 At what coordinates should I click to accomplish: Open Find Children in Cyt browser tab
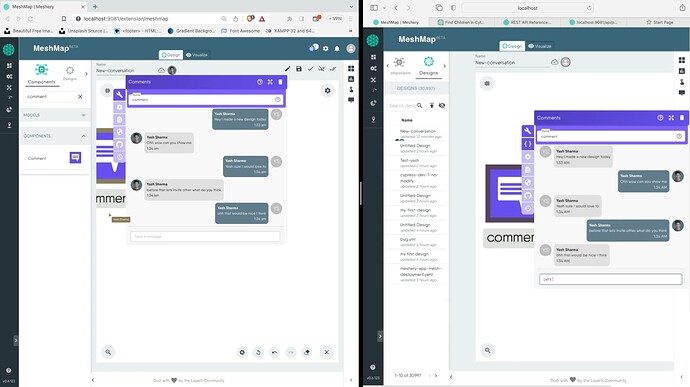[x=461, y=22]
